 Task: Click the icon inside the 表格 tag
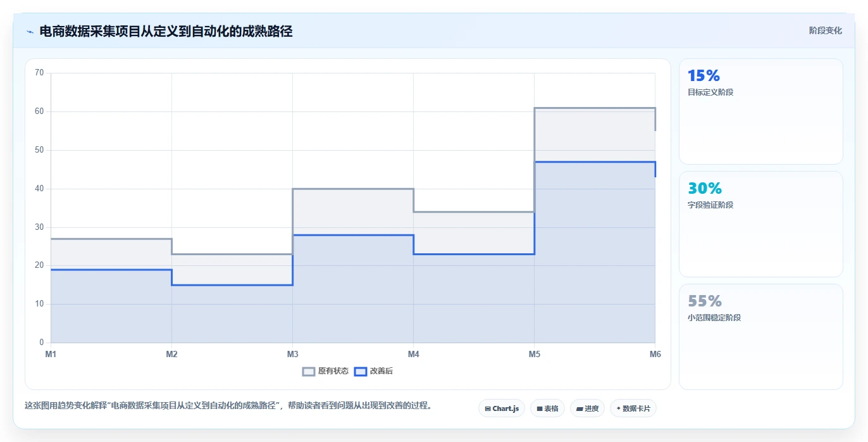[x=539, y=409]
